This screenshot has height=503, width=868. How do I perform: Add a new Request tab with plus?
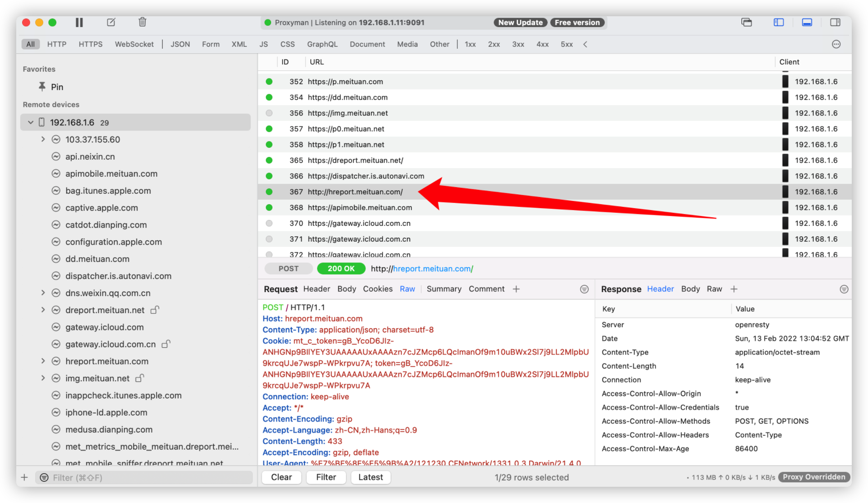coord(516,289)
